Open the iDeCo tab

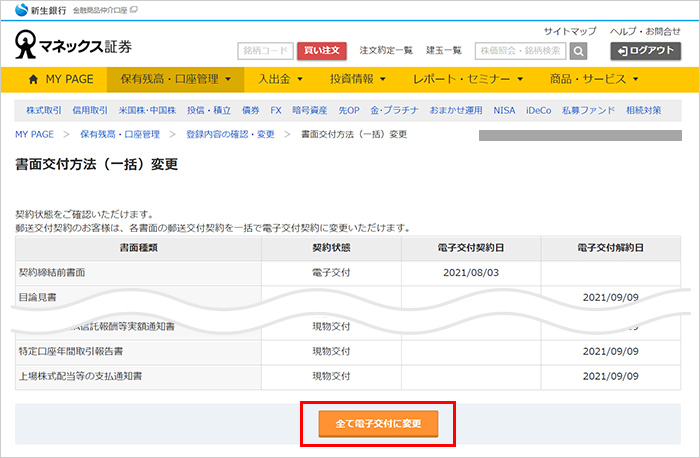tap(541, 110)
